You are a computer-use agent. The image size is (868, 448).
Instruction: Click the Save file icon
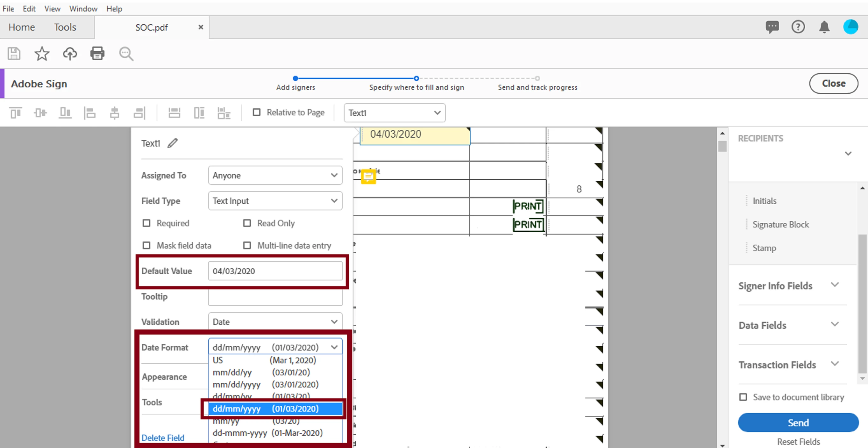coord(14,54)
